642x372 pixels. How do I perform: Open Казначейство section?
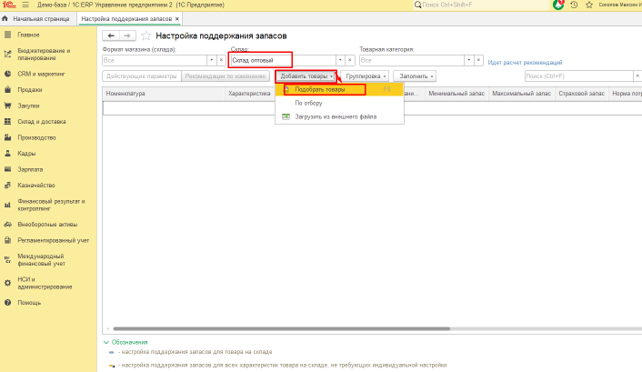(x=36, y=185)
